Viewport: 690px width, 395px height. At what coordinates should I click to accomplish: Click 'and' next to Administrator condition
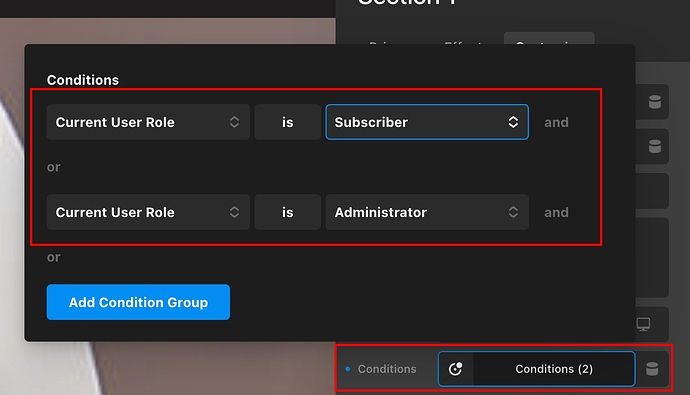point(556,212)
